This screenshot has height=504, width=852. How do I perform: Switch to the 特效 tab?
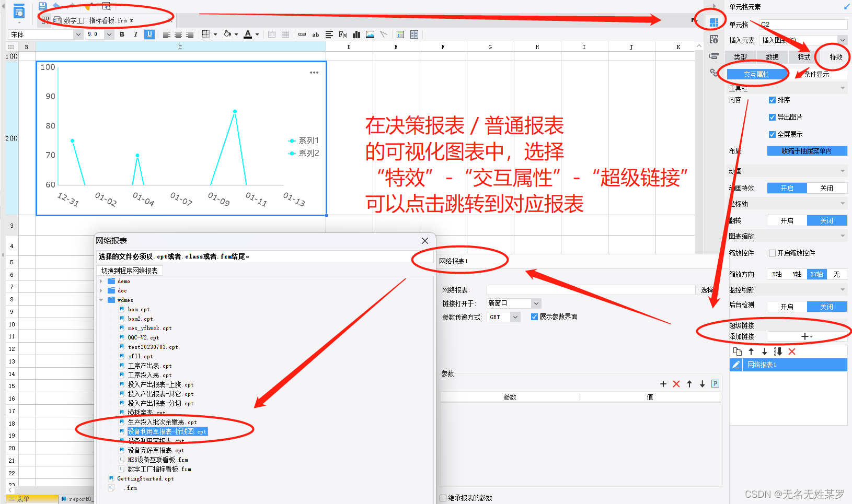836,57
